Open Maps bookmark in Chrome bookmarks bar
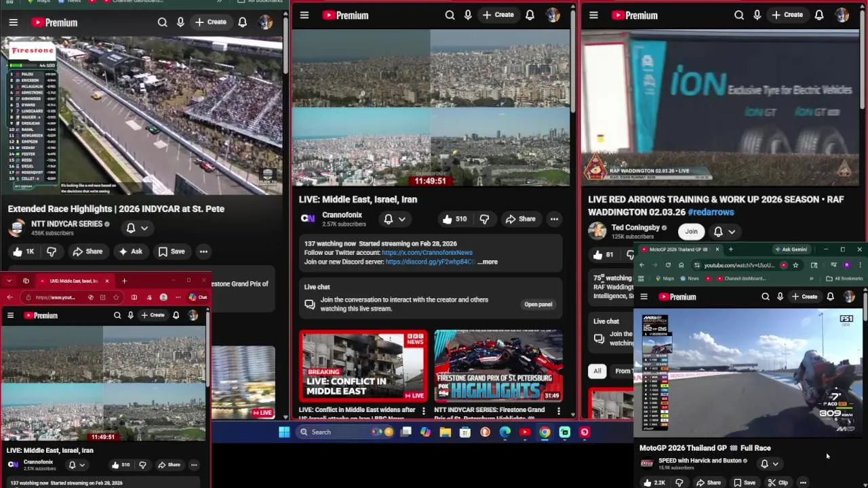 click(x=664, y=279)
